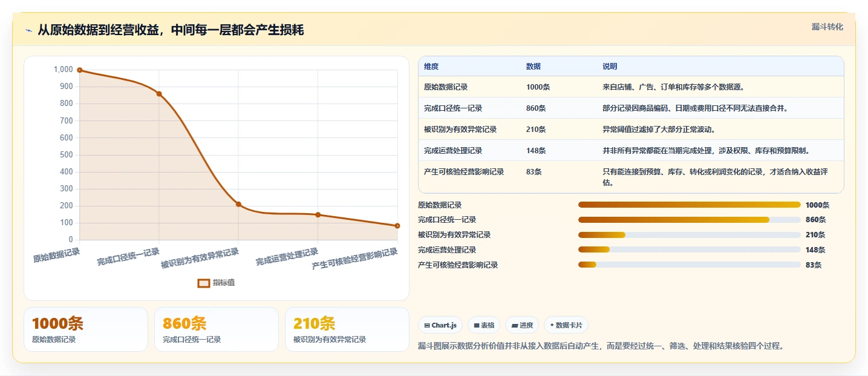
Task: Click the chart data point at 完成运营处理记录
Action: coord(318,215)
